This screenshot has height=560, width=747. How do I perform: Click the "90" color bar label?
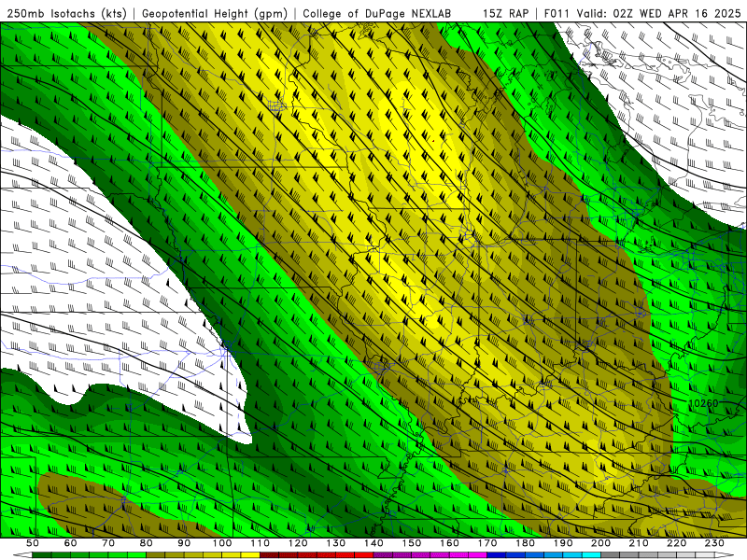pos(184,543)
